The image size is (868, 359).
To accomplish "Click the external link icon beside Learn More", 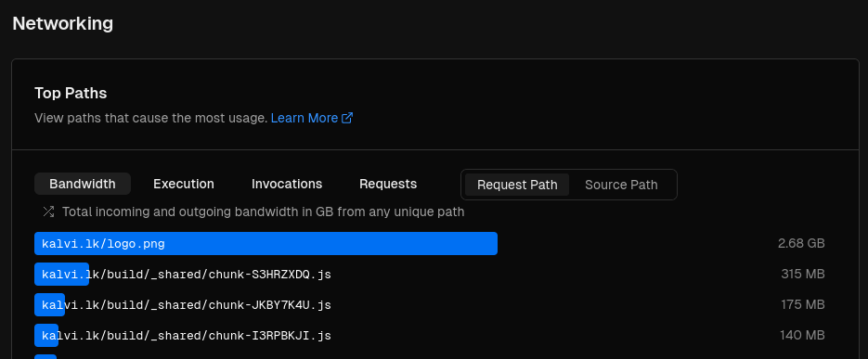I will (347, 118).
